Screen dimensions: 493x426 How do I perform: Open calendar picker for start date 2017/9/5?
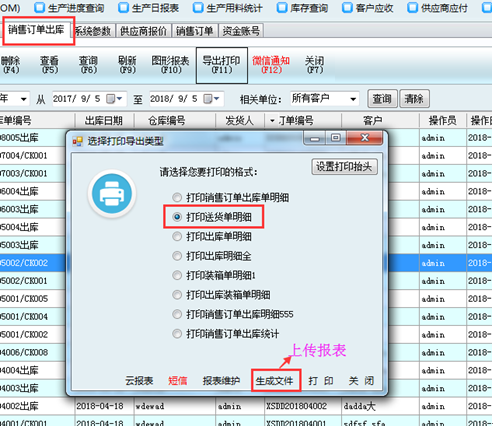(x=114, y=99)
